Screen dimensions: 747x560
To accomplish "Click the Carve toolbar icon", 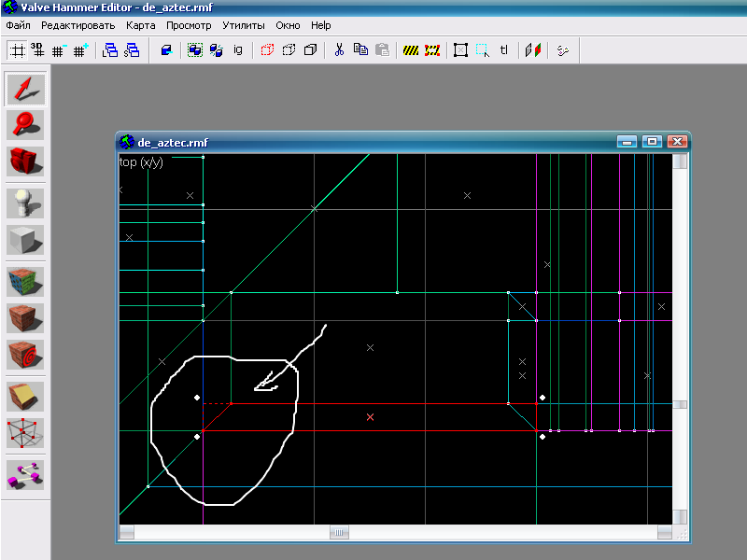I will tap(167, 50).
